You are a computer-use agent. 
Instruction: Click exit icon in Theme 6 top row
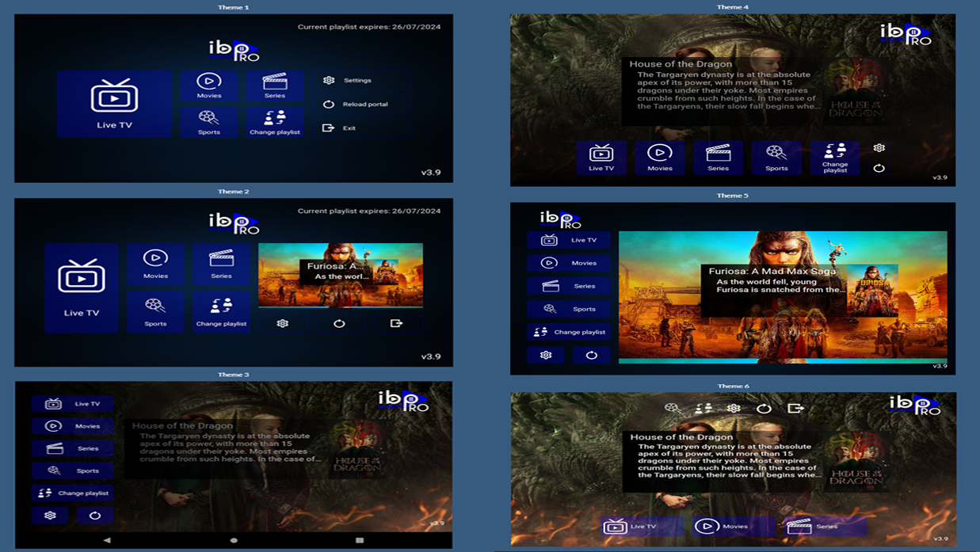(x=795, y=408)
